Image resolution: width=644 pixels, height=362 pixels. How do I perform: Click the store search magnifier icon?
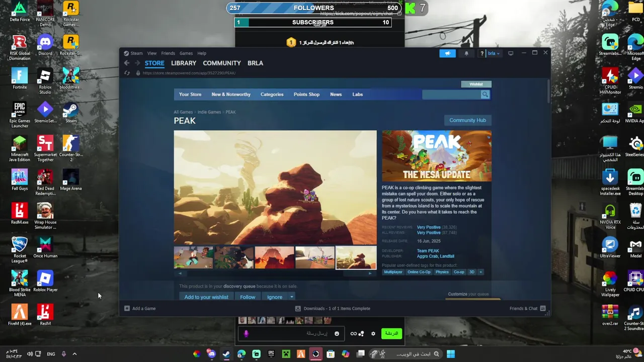tap(485, 95)
